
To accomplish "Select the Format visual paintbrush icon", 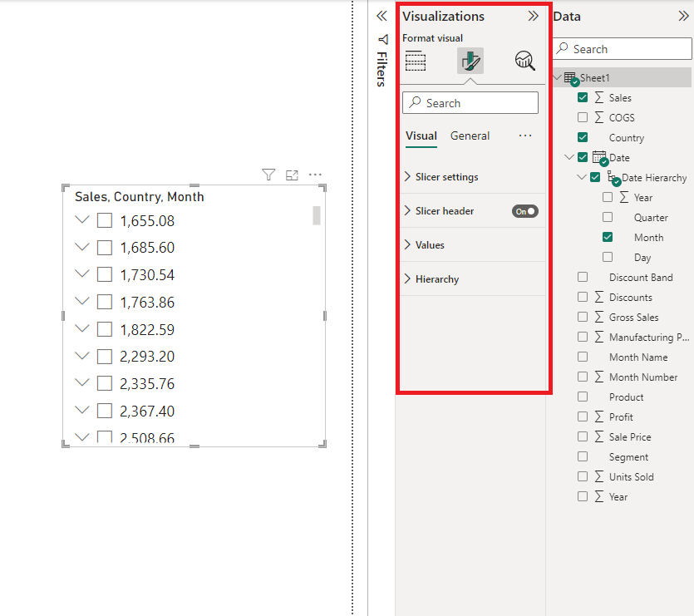I will [x=470, y=61].
